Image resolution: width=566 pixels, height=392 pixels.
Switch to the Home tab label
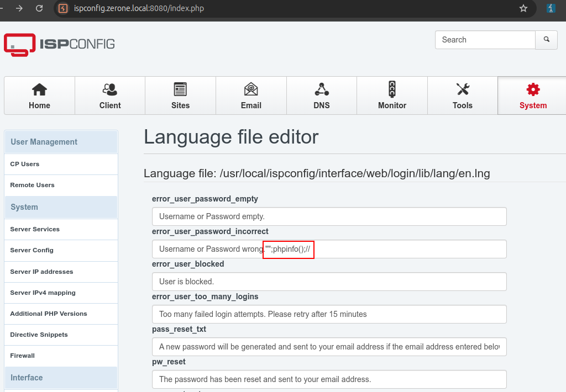[x=39, y=105]
